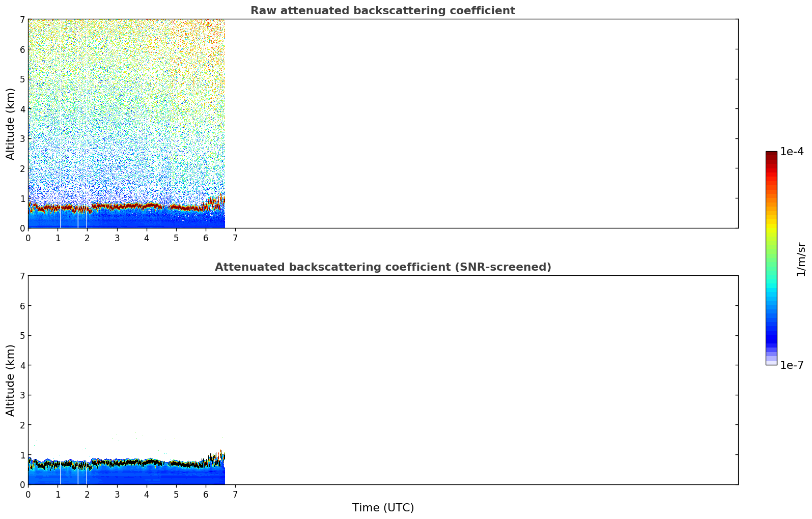Click time tick '7' under the SNR-screened plot

pyautogui.click(x=235, y=494)
